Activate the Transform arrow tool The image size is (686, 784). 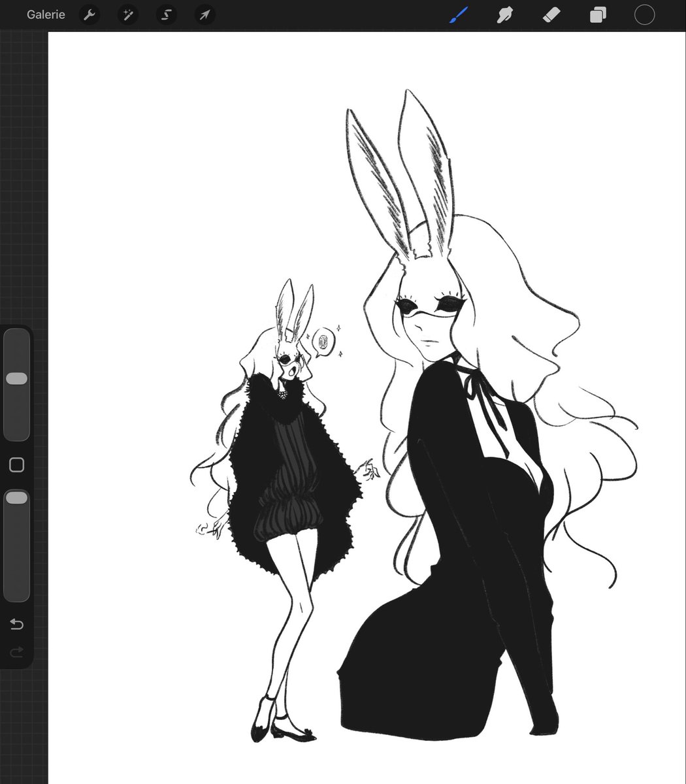tap(205, 14)
